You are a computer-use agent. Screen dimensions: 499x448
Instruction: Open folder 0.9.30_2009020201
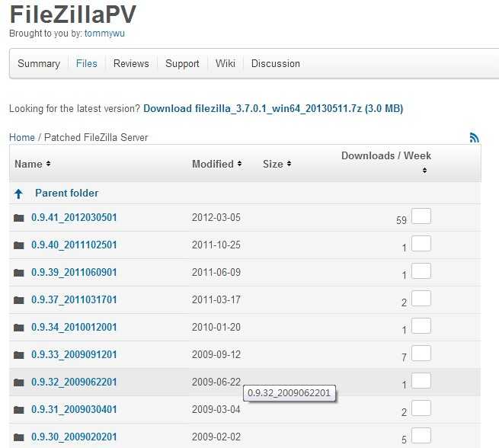[x=74, y=437]
